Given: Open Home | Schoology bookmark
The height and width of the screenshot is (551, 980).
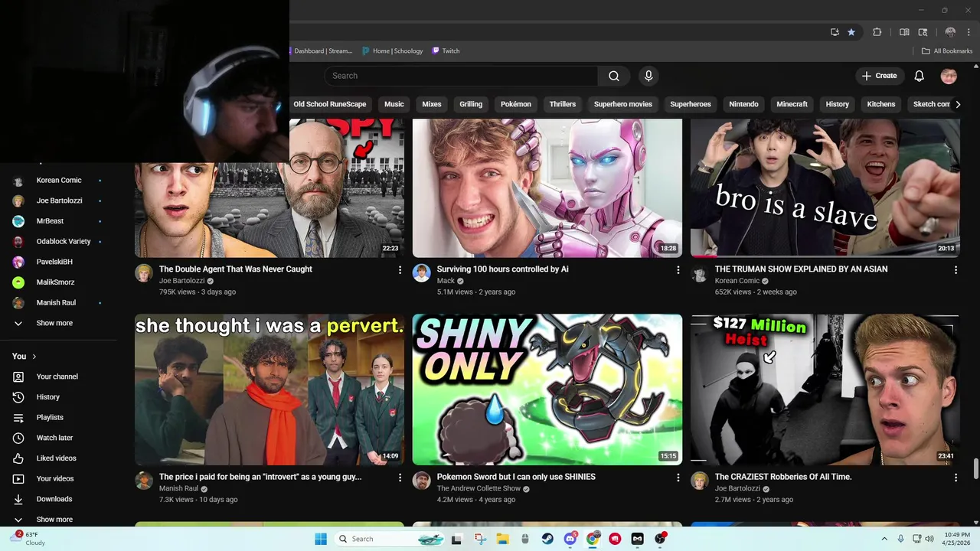Looking at the screenshot, I should click(392, 51).
